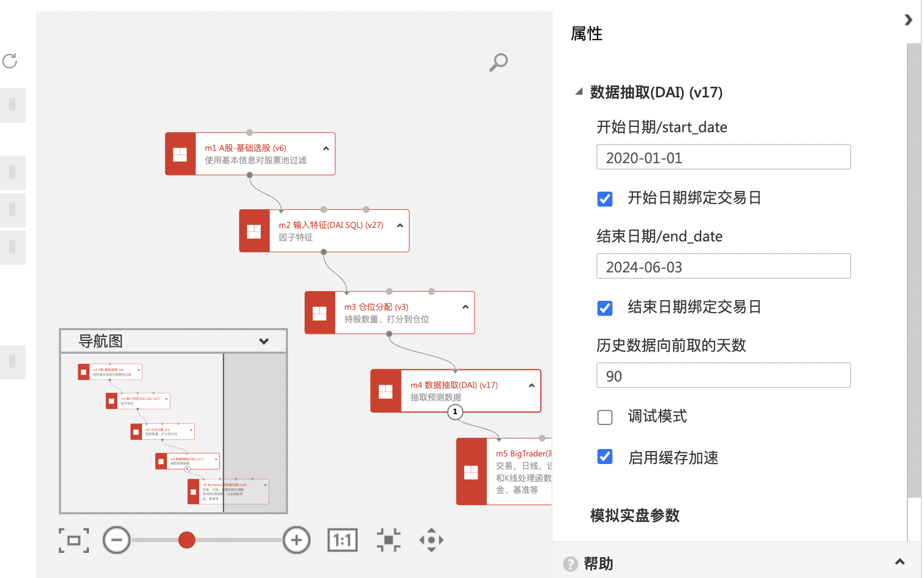Screen dimensions: 924x578
Task: Click the zoom in plus button
Action: [297, 540]
